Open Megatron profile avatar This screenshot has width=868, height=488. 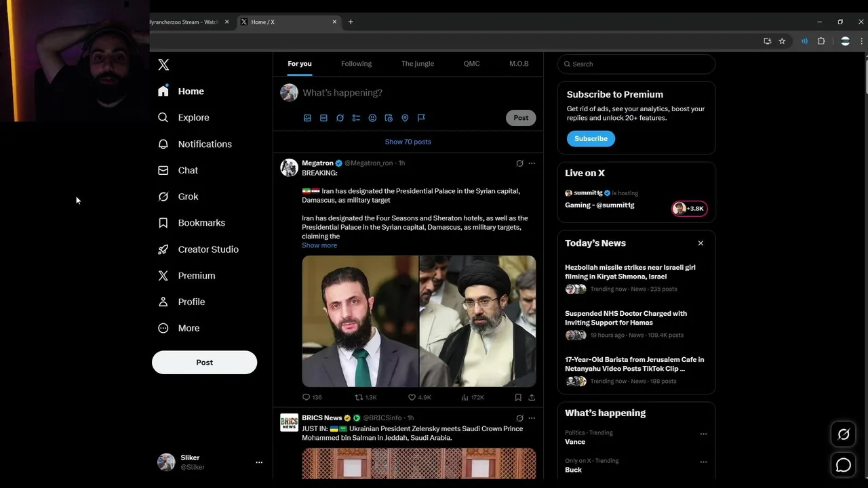(x=290, y=167)
